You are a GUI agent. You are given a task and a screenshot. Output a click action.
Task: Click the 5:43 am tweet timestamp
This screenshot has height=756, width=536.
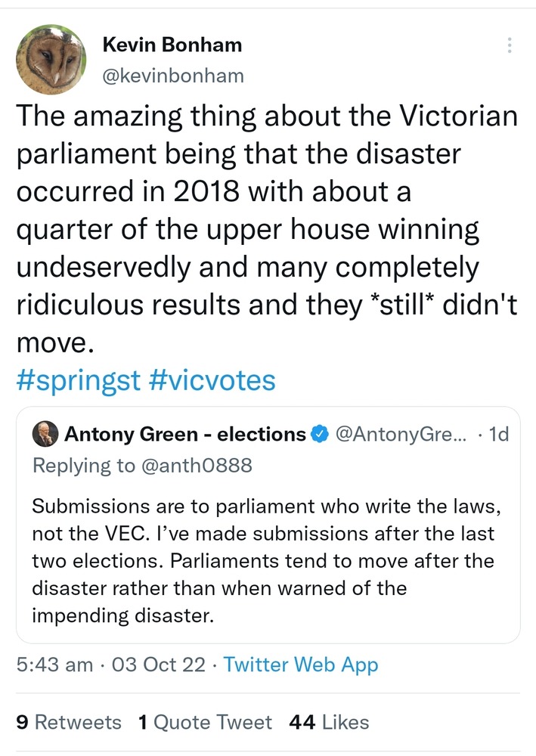[x=55, y=665]
